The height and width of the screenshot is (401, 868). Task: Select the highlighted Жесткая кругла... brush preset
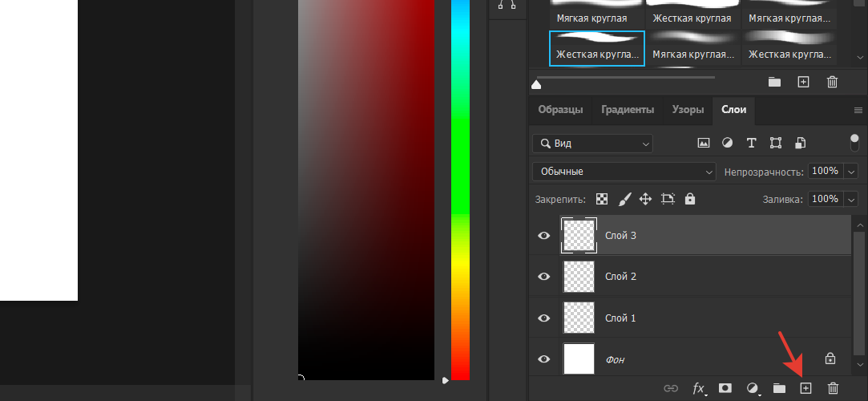pyautogui.click(x=597, y=48)
